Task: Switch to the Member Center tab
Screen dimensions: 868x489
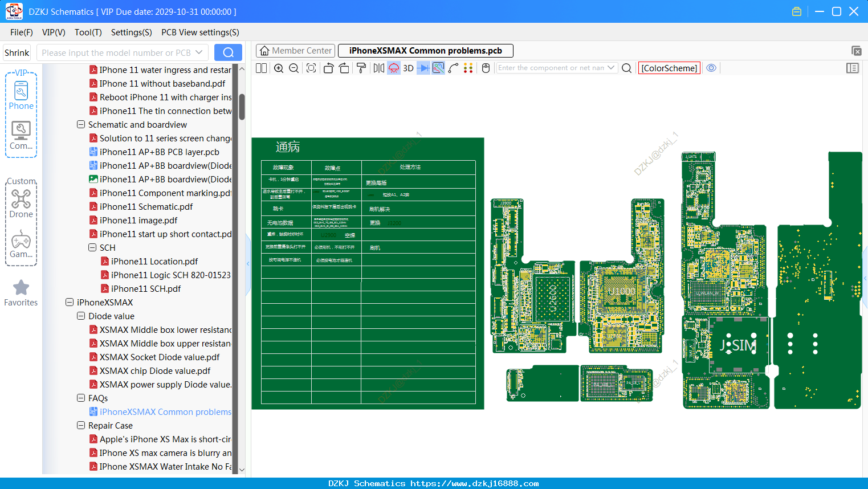Action: tap(296, 51)
